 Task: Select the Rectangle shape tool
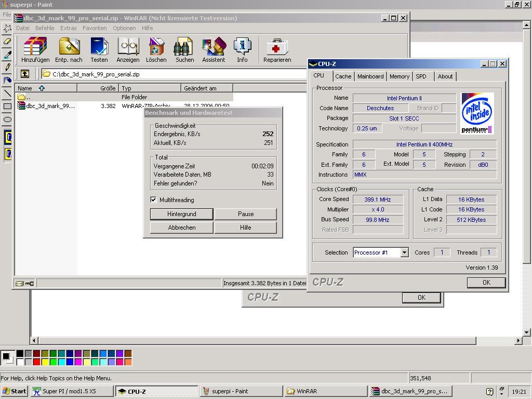7,106
